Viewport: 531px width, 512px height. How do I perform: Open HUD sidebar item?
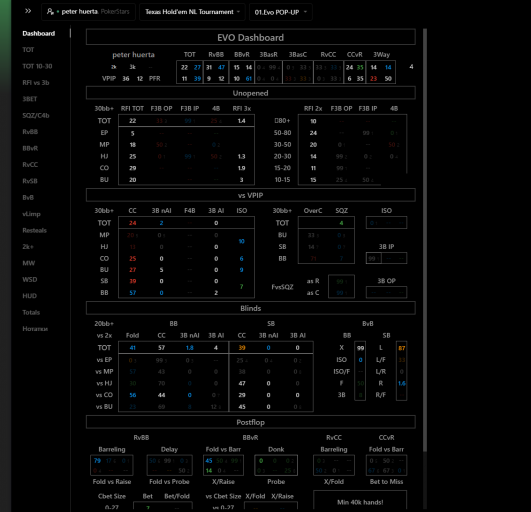coord(29,296)
